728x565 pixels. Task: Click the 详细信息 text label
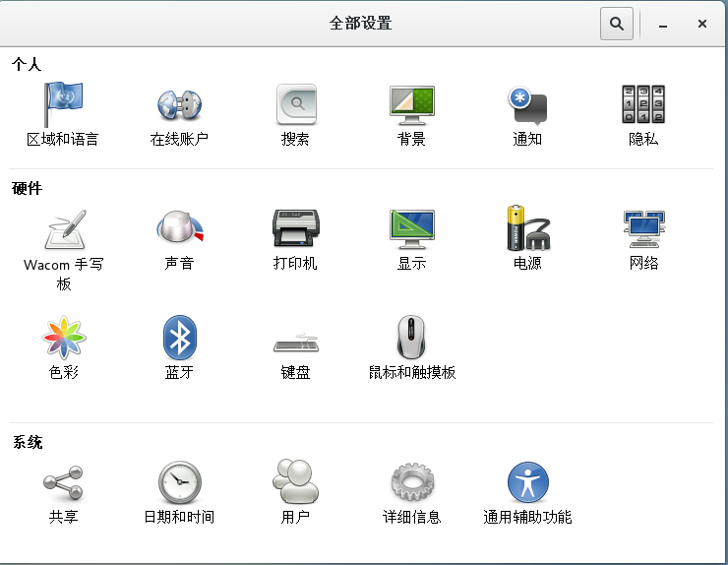[412, 517]
